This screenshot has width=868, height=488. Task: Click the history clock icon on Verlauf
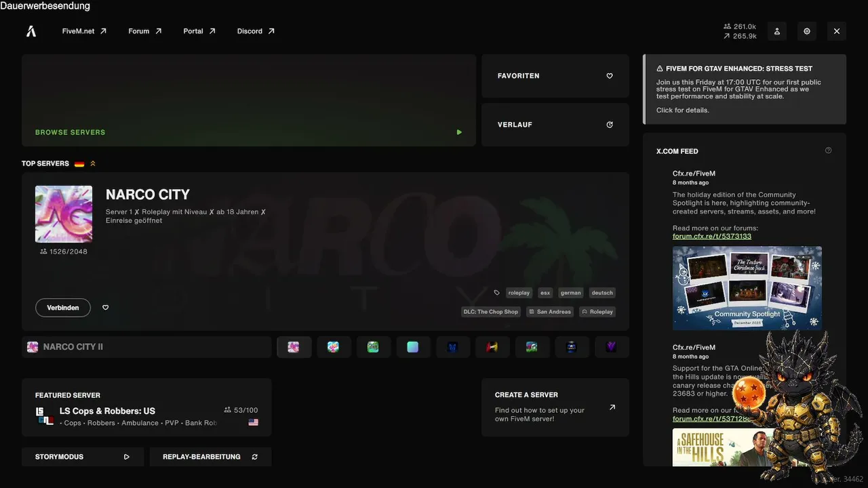click(610, 125)
